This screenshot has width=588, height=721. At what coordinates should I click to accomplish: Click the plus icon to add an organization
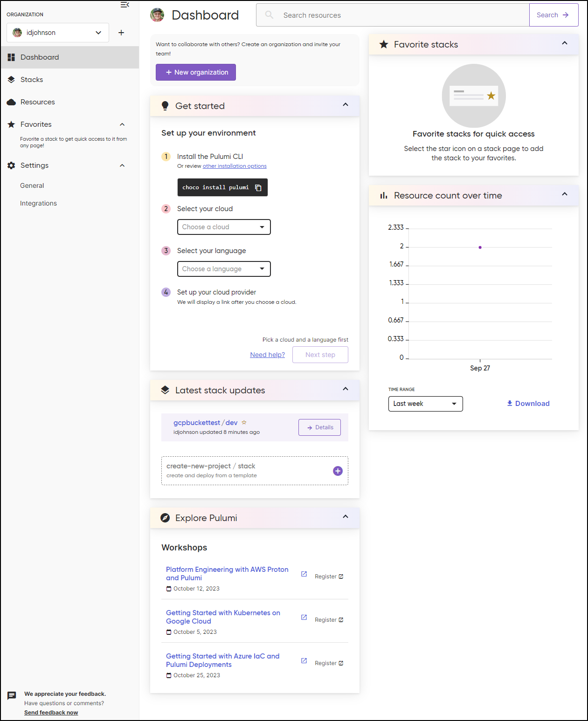coord(121,33)
